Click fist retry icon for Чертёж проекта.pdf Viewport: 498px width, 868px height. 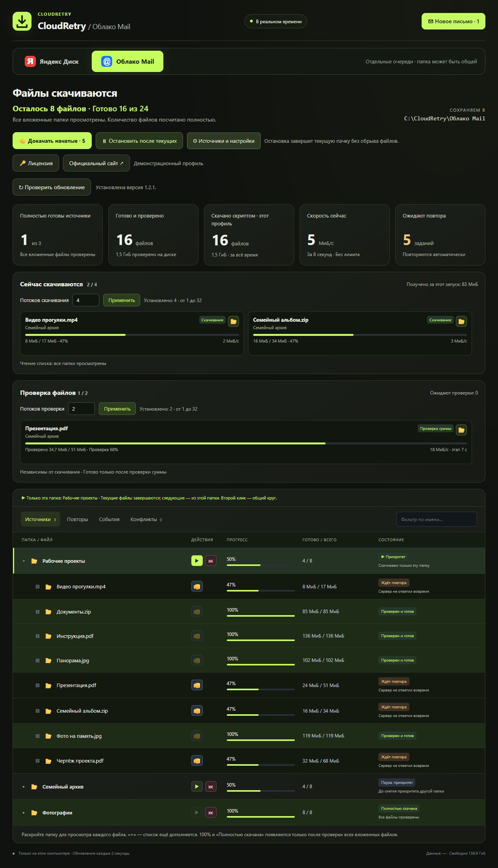coord(197,761)
